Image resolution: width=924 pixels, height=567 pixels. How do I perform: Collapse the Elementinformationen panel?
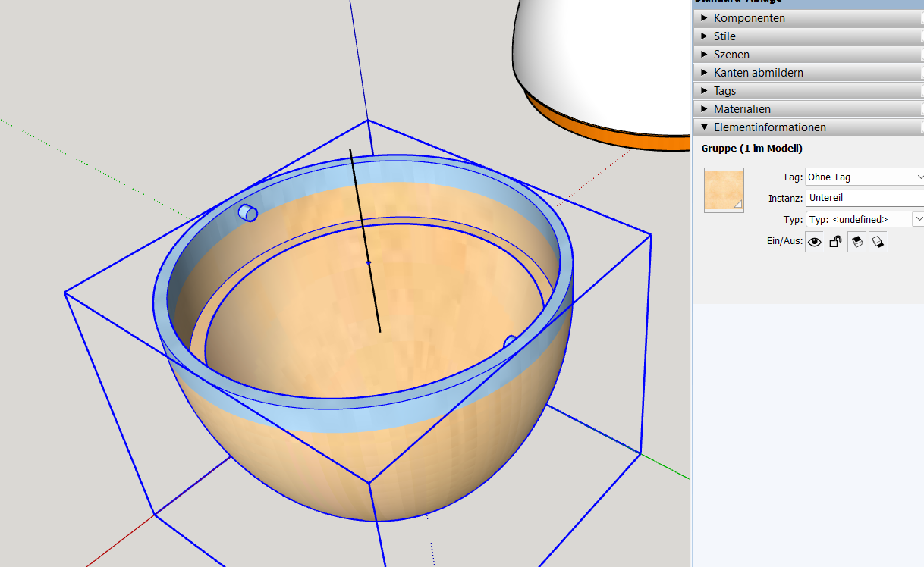point(769,127)
